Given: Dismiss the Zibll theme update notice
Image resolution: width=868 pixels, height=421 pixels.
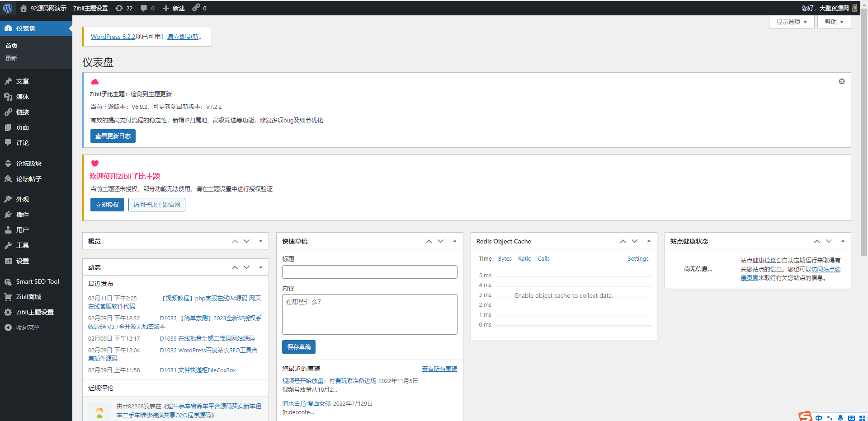Looking at the screenshot, I should (x=842, y=81).
